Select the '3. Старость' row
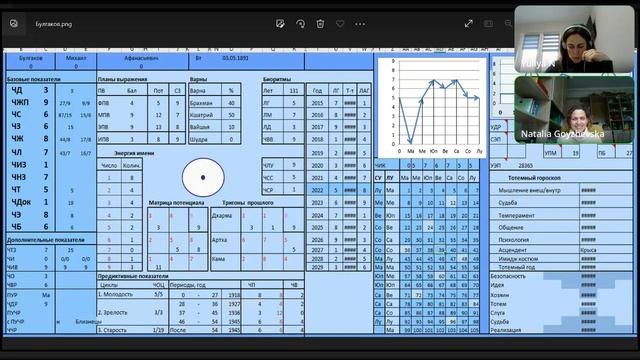This screenshot has height=360, width=640. coord(200,330)
